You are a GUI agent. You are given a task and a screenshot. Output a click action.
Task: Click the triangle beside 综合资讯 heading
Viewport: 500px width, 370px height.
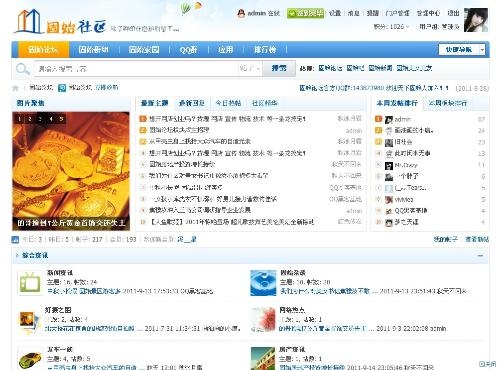[17, 256]
